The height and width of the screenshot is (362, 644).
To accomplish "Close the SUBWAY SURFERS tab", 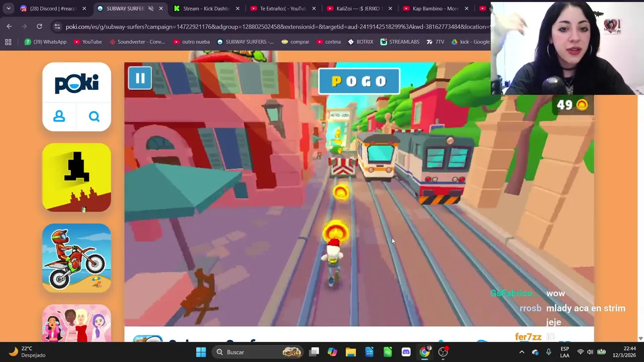I will (161, 9).
